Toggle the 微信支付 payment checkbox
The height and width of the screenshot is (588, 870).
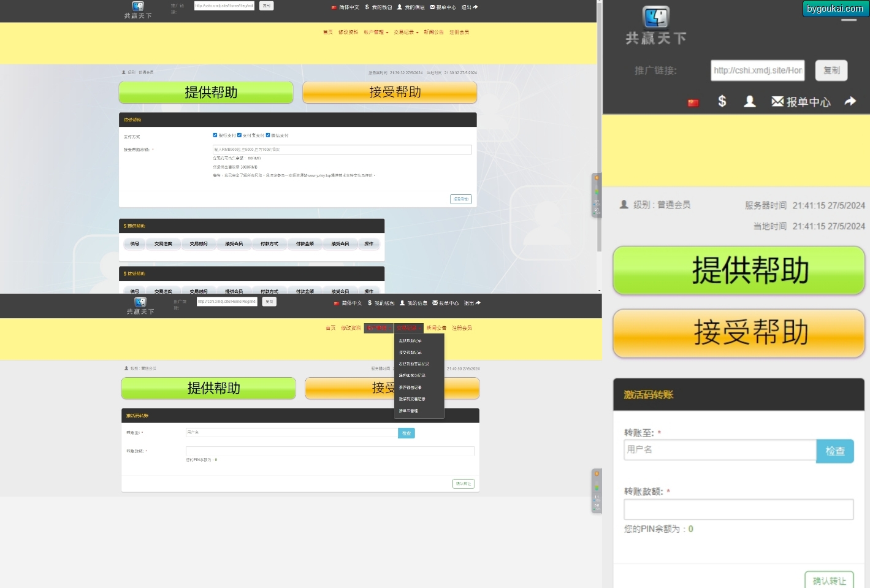pos(268,135)
